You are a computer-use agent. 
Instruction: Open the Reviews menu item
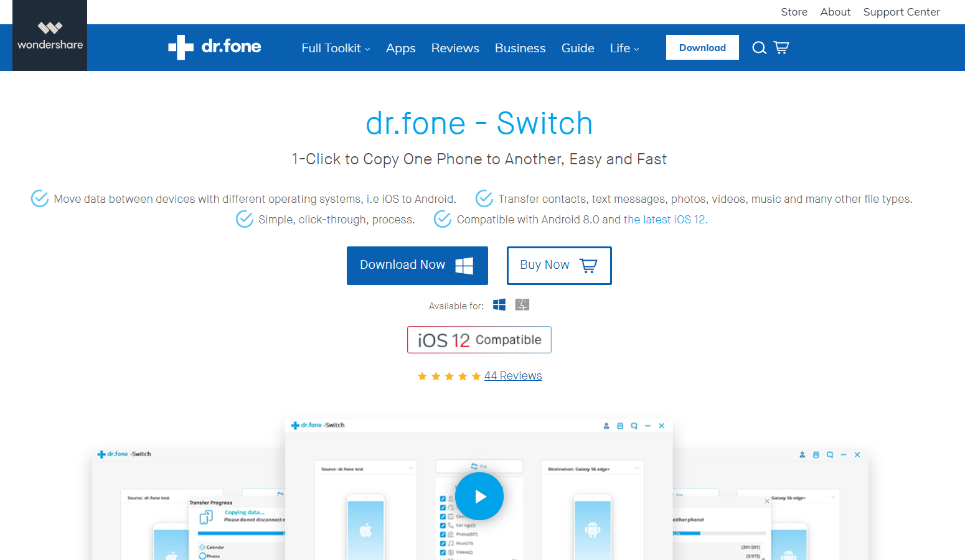tap(455, 48)
